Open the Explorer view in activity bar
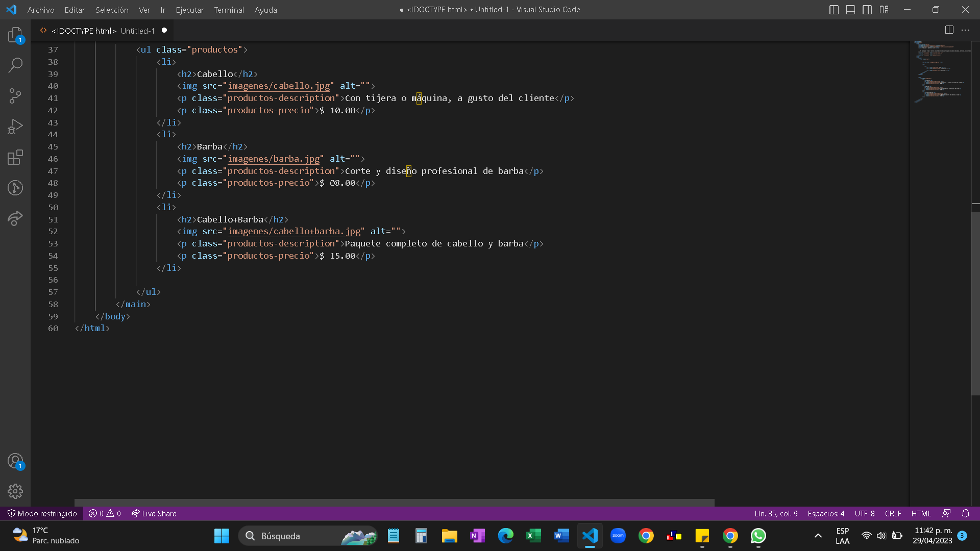The image size is (980, 551). 15,35
